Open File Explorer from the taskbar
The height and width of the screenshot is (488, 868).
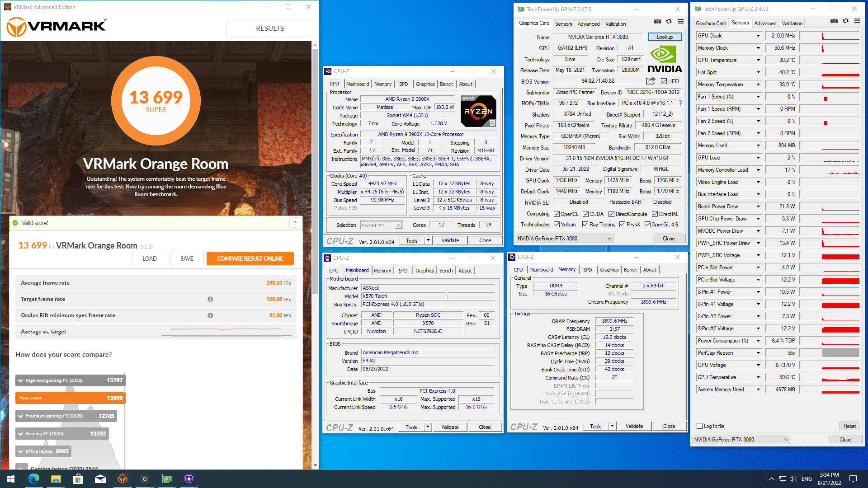(x=56, y=479)
